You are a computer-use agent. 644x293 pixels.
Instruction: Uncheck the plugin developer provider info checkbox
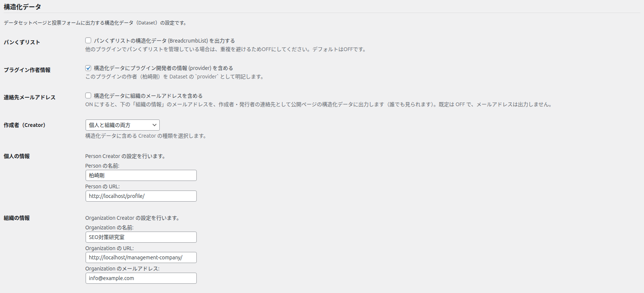(x=88, y=68)
